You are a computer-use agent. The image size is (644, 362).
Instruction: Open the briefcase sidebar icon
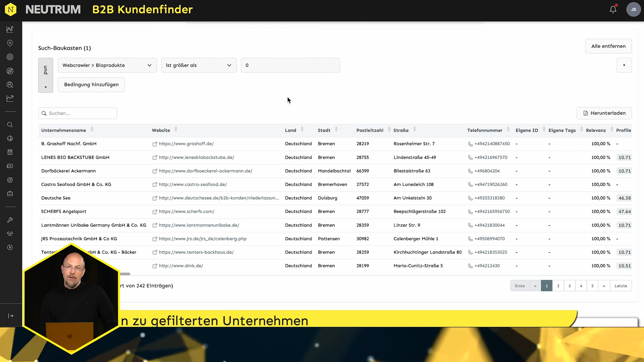10,194
